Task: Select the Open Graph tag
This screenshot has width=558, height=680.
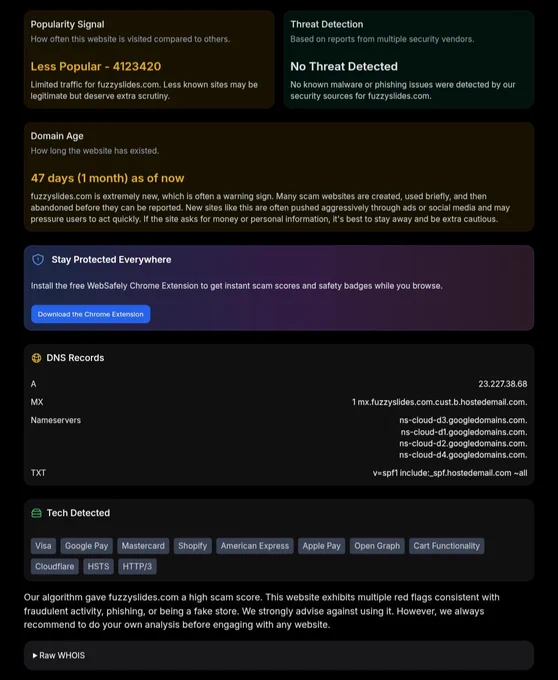Action: 377,546
